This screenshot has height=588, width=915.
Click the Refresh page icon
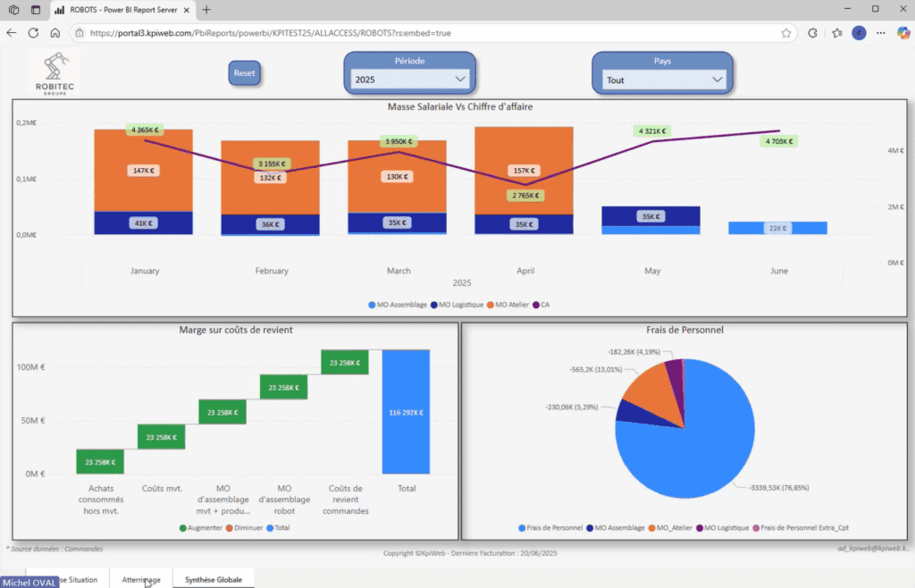[33, 32]
